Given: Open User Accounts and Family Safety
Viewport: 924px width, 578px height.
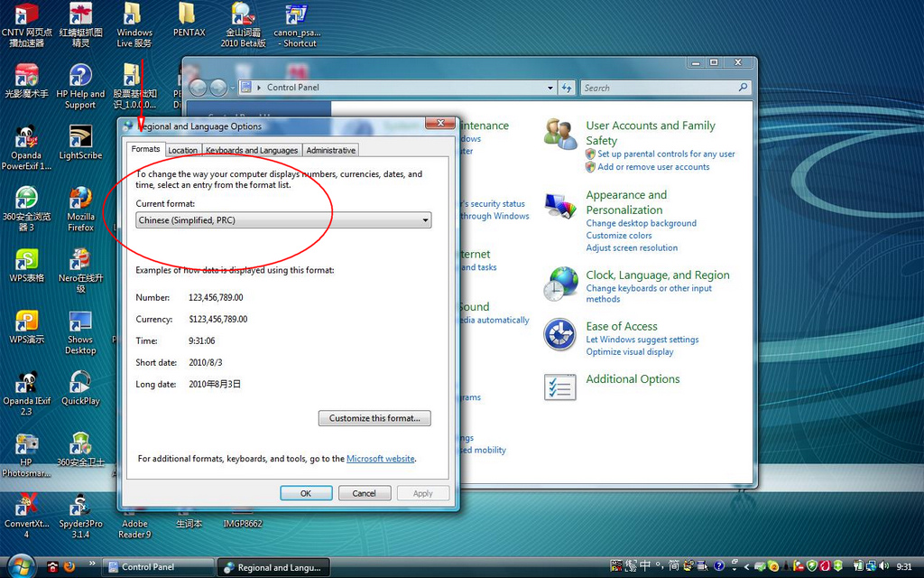Looking at the screenshot, I should click(650, 133).
